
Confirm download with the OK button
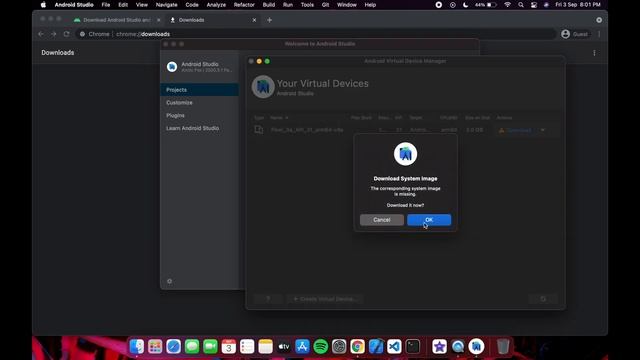click(429, 220)
